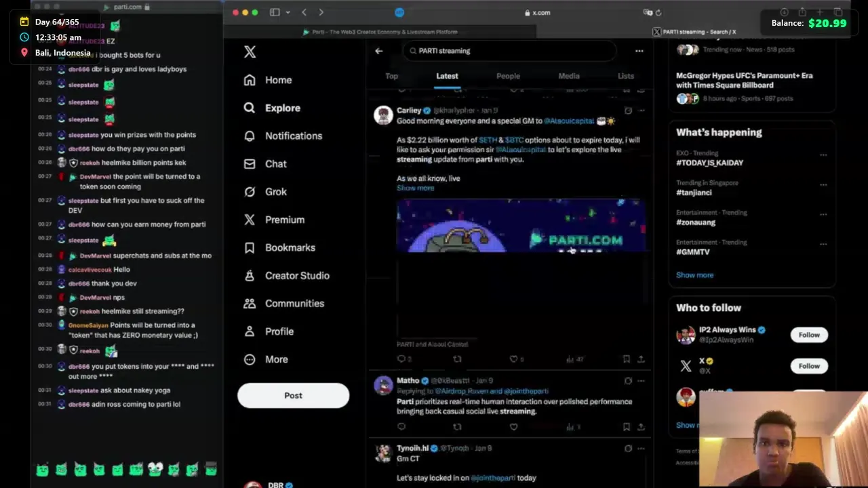The width and height of the screenshot is (868, 488).
Task: Open options for the #GMMTV trend
Action: (x=823, y=244)
